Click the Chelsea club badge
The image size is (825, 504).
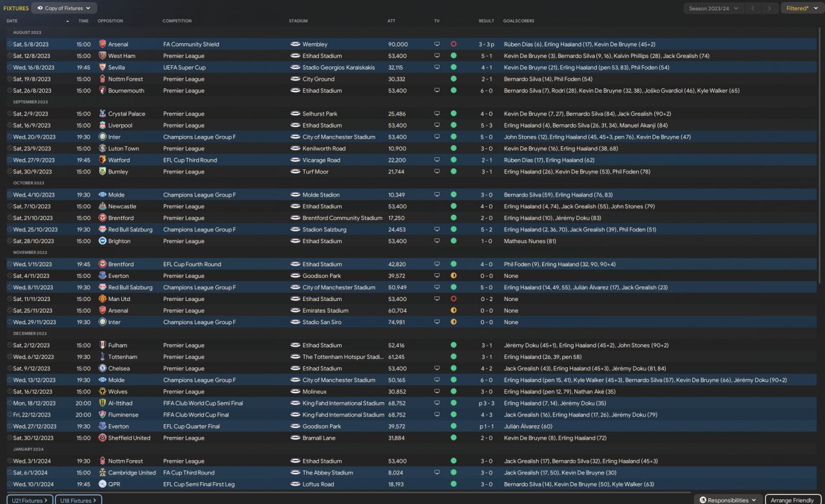tap(102, 369)
